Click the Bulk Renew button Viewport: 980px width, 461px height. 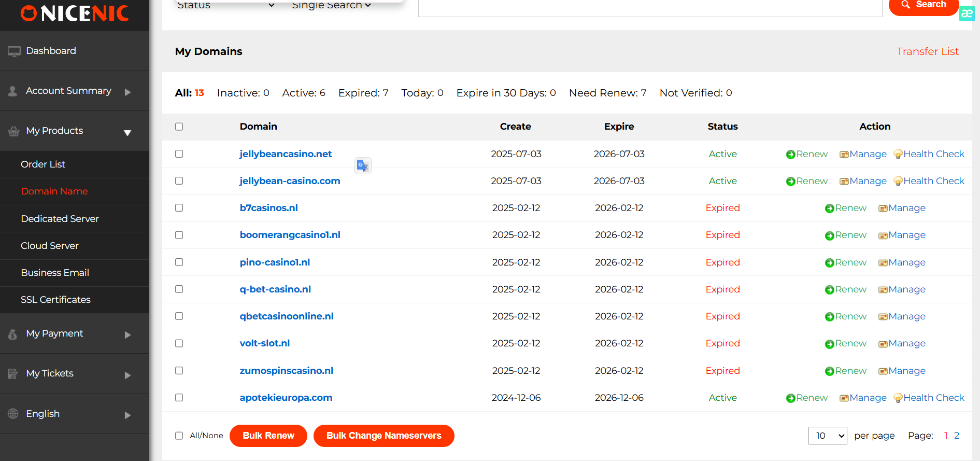coord(268,436)
